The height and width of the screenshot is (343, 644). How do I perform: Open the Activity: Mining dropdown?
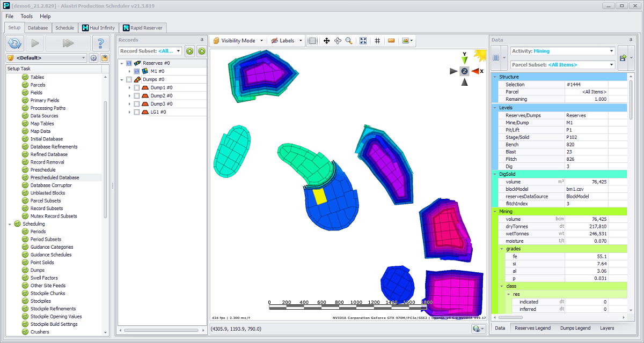point(562,51)
